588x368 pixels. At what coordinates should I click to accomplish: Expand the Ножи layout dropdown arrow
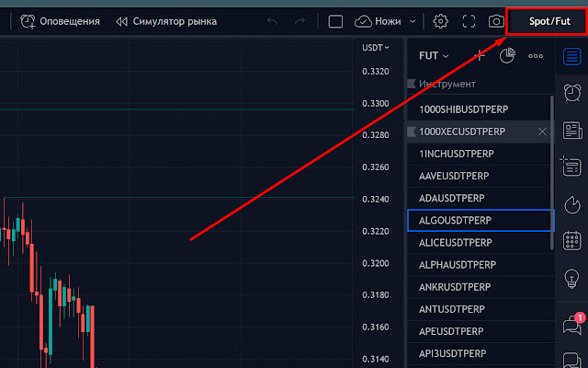coord(413,21)
